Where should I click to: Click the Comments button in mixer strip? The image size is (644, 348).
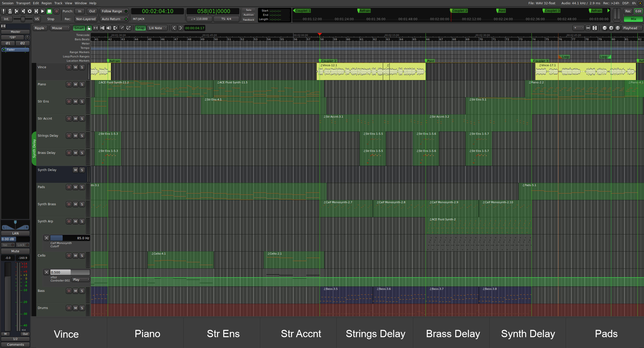click(x=15, y=344)
